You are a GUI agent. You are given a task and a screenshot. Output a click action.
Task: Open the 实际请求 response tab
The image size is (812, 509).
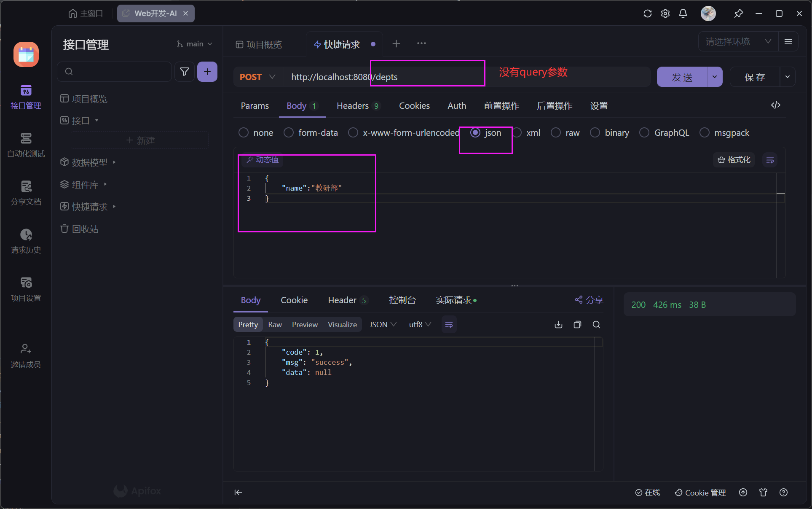pyautogui.click(x=453, y=300)
